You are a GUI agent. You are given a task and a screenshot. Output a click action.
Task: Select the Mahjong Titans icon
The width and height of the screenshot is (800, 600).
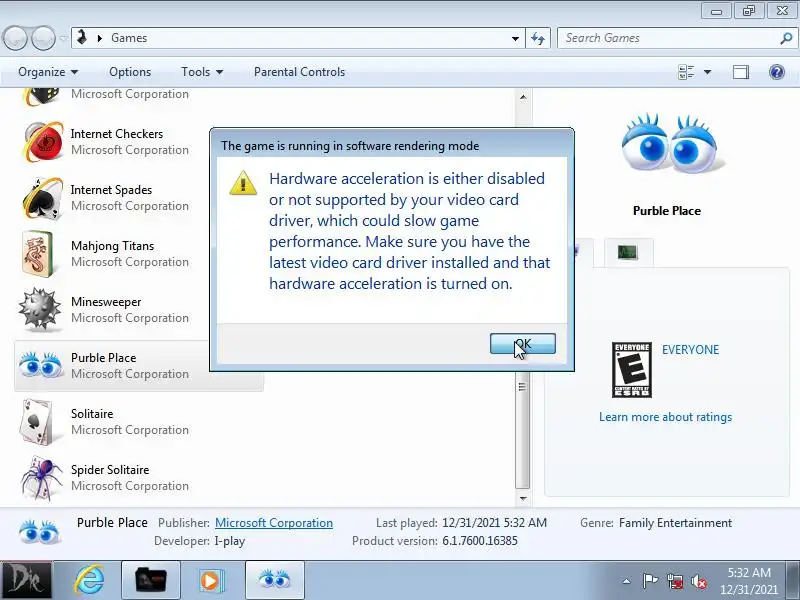(38, 254)
